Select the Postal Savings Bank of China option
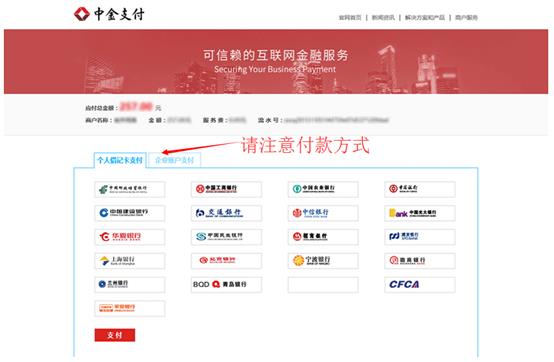This screenshot has height=362, width=554. [130, 189]
